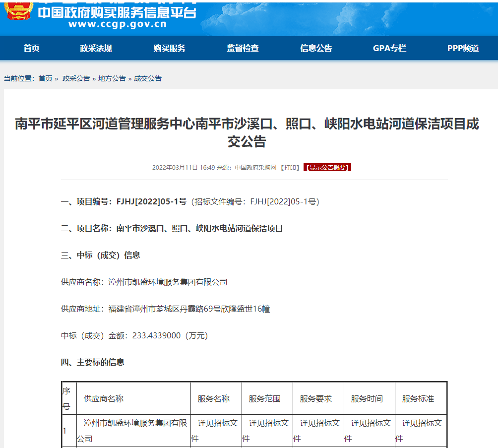498x448 pixels.
Task: Switch to GPA专栏 navigation item
Action: [389, 48]
